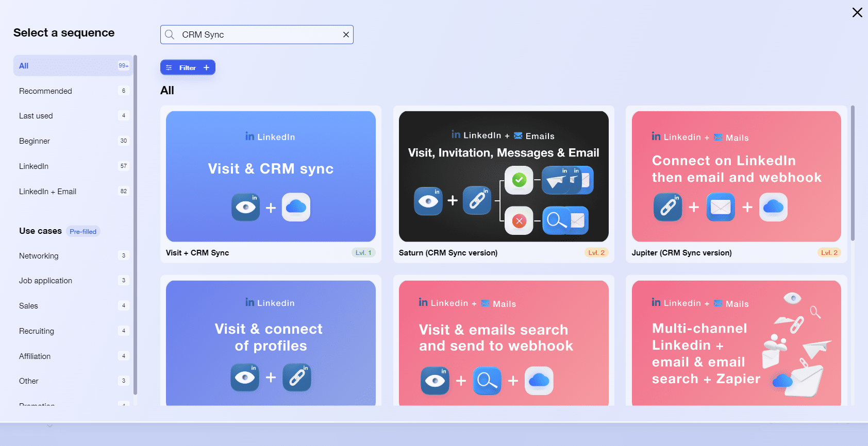The width and height of the screenshot is (868, 446).
Task: Open the Filter button
Action: coord(188,67)
